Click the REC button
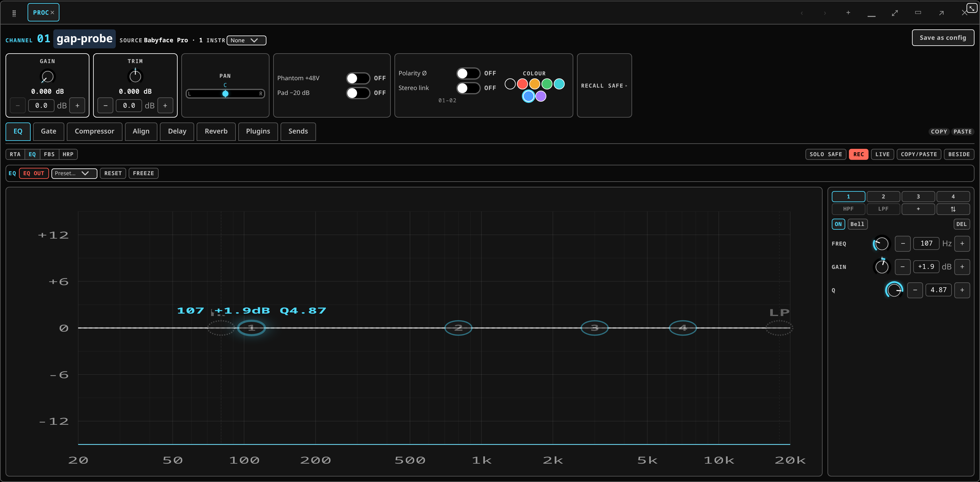This screenshot has height=482, width=980. 858,154
